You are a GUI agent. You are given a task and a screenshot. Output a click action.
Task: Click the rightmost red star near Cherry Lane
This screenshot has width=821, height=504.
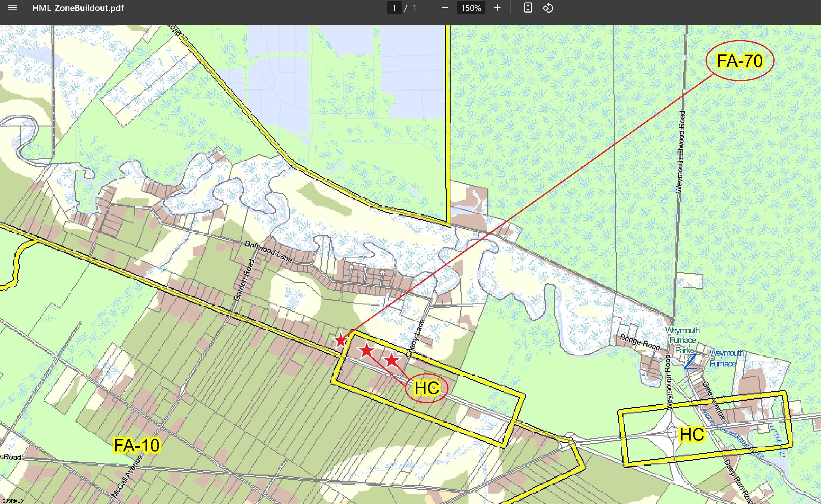[392, 360]
